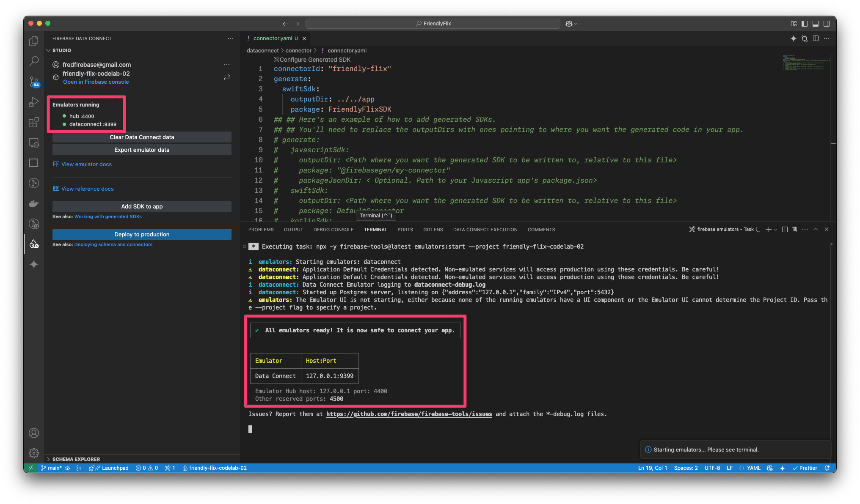Switch to the DATA CONNECT EXECUTION tab
The width and height of the screenshot is (860, 504).
click(485, 230)
